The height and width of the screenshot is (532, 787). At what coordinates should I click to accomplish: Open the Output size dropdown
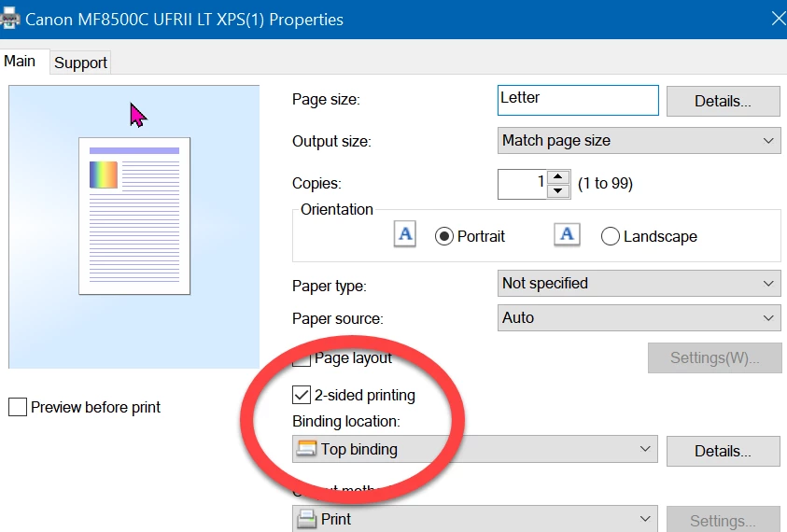(x=639, y=141)
